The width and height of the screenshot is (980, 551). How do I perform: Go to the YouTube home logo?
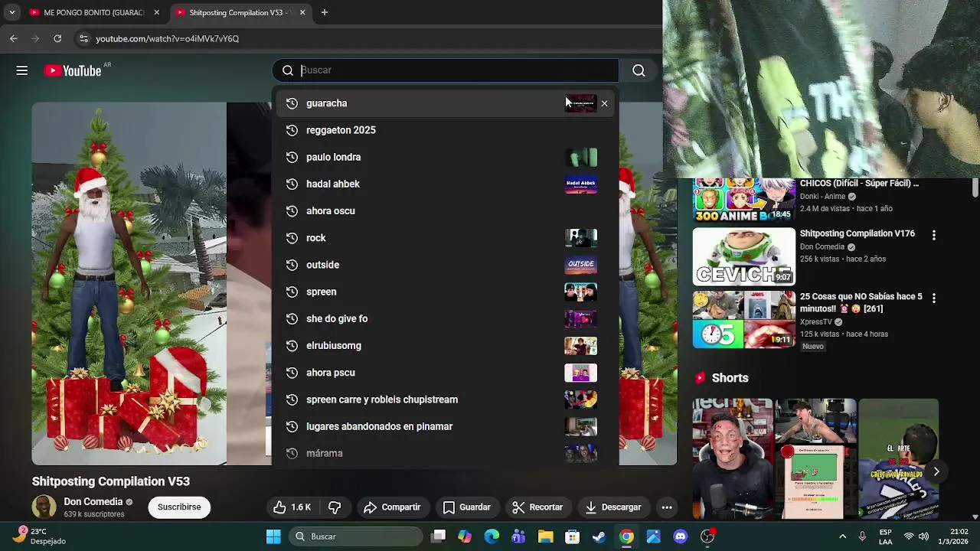(x=73, y=70)
